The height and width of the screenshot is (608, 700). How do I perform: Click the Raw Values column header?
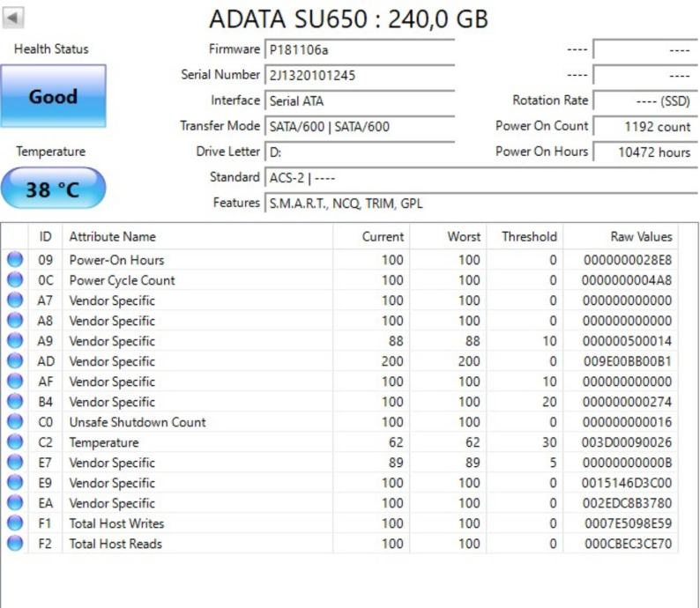tap(641, 236)
